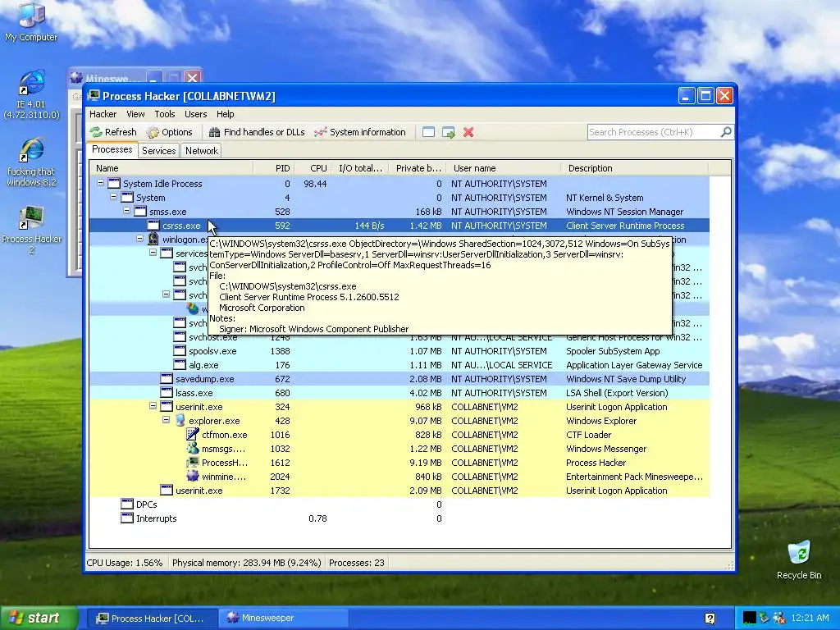Screen dimensions: 840x630
Task: Open the Help menu
Action: tap(225, 114)
